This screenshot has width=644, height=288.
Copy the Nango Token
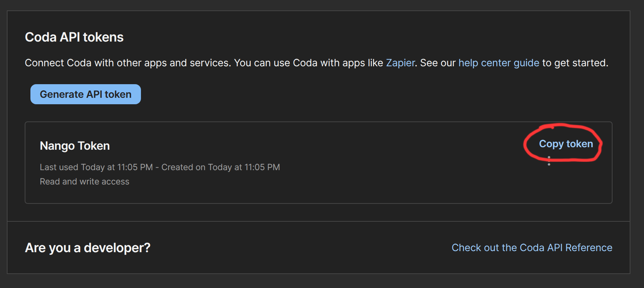pyautogui.click(x=566, y=144)
